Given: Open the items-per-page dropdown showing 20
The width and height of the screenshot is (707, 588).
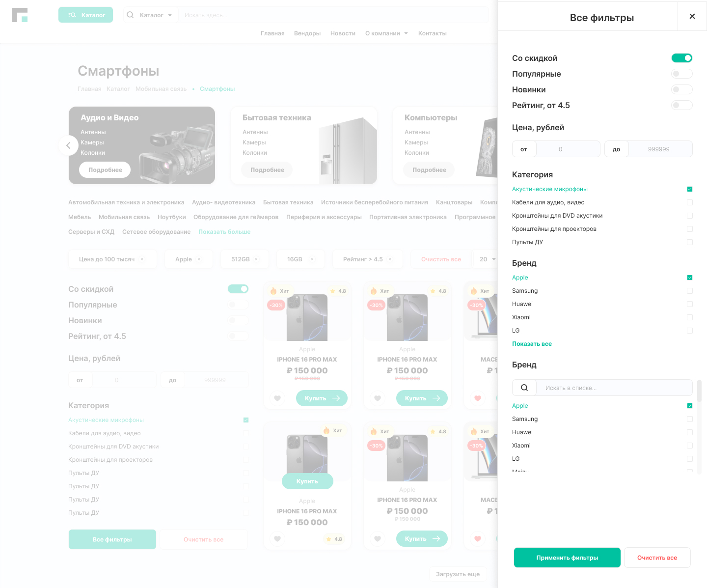Looking at the screenshot, I should tap(488, 259).
